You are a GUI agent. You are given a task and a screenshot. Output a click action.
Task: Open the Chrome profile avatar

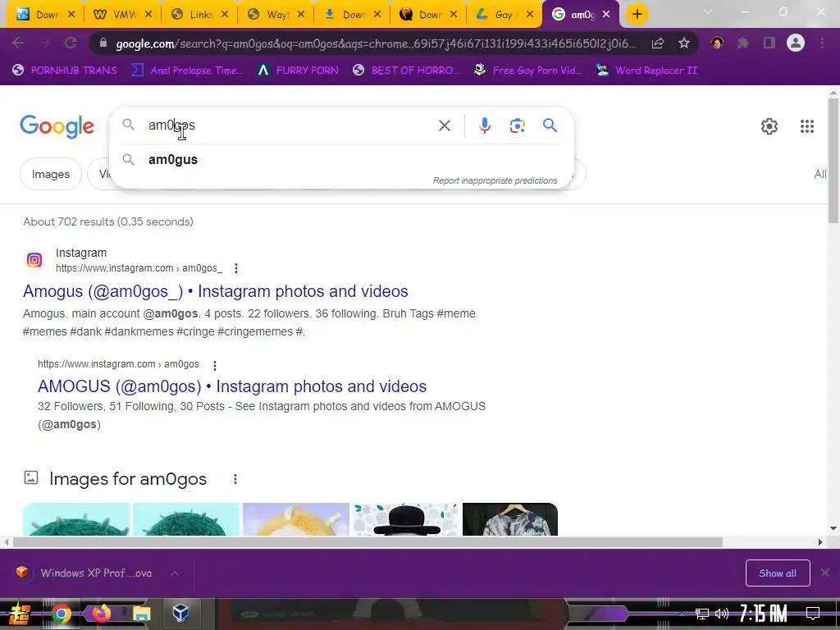click(x=796, y=43)
